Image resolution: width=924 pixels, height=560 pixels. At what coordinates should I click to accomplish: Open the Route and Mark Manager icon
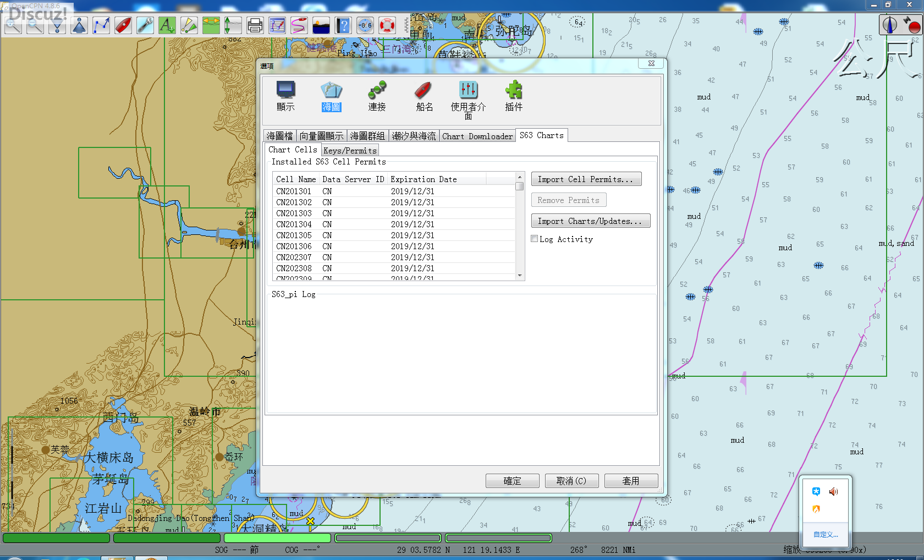[277, 25]
